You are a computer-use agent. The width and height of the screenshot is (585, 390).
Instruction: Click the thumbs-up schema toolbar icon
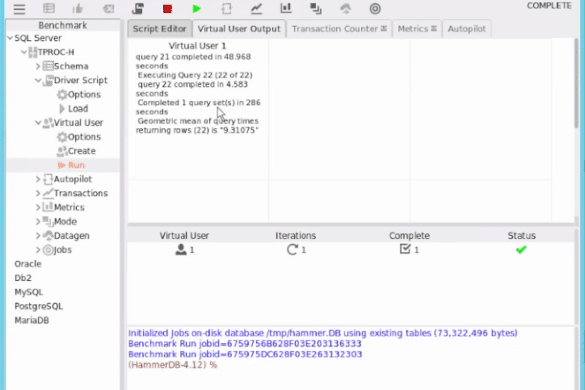(x=78, y=8)
